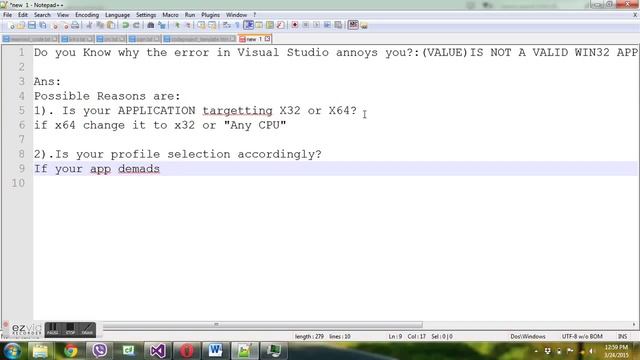The height and width of the screenshot is (360, 640).
Task: Click 'length : 279' in status bar
Action: tap(309, 336)
